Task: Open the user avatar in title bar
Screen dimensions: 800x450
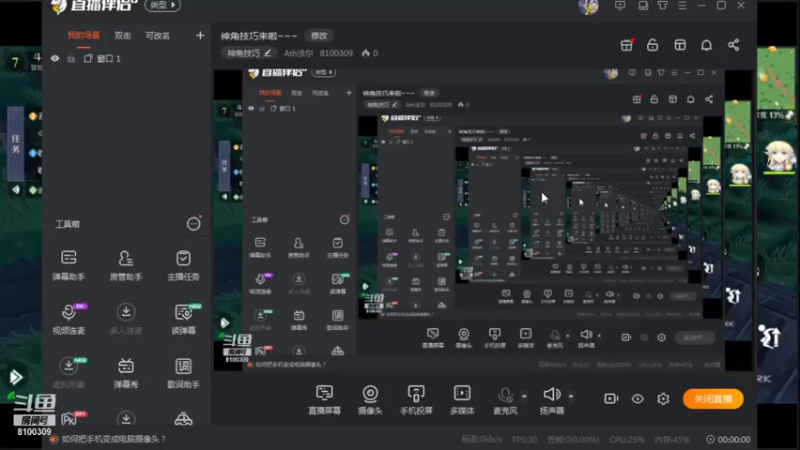Action: [x=588, y=7]
